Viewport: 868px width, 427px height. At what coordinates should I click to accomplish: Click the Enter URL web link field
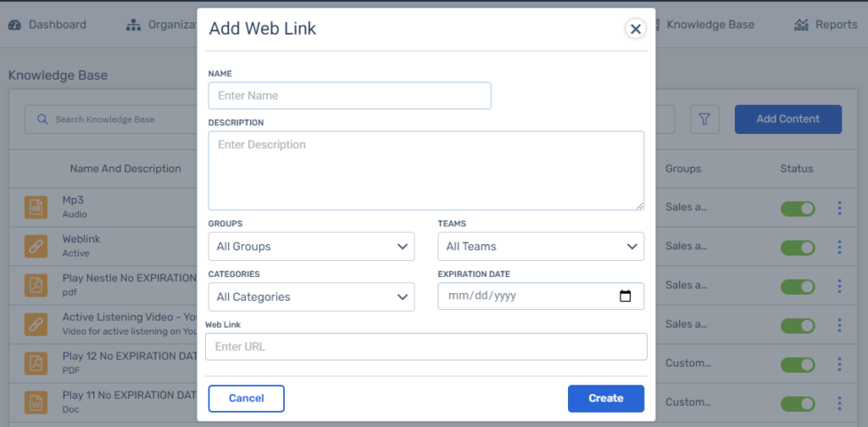[426, 347]
